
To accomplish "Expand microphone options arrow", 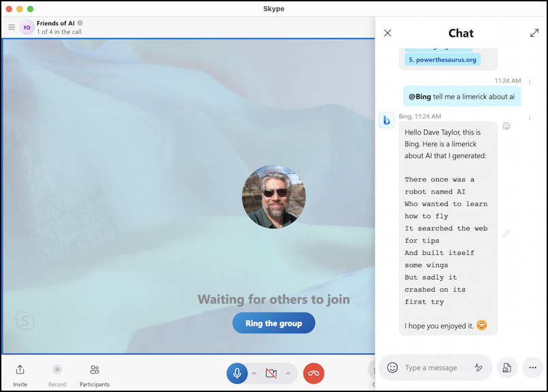I will [254, 374].
